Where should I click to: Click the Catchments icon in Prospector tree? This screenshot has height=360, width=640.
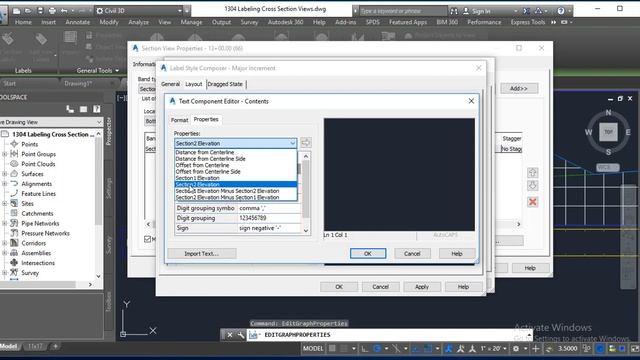pos(14,213)
